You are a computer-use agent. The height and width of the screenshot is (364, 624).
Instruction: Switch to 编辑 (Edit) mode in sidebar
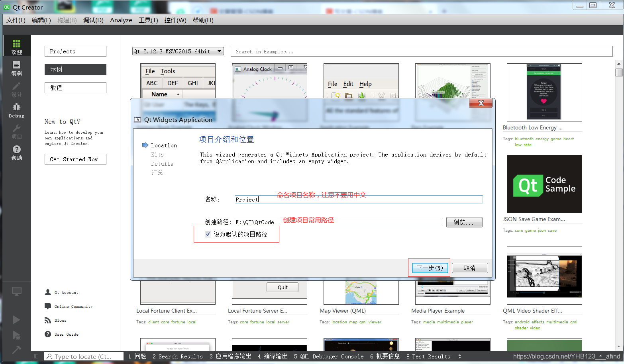tap(16, 68)
